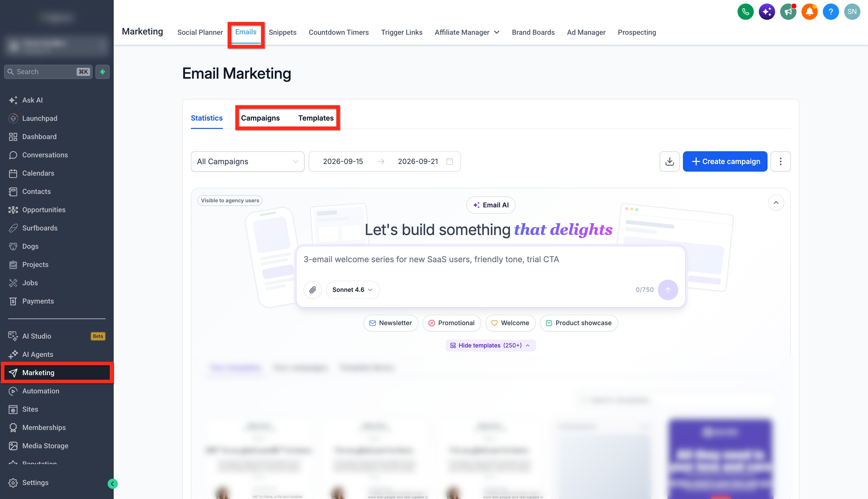Screen dimensions: 868x499
Task: Choose the Promotional prompt chip
Action: pos(452,323)
